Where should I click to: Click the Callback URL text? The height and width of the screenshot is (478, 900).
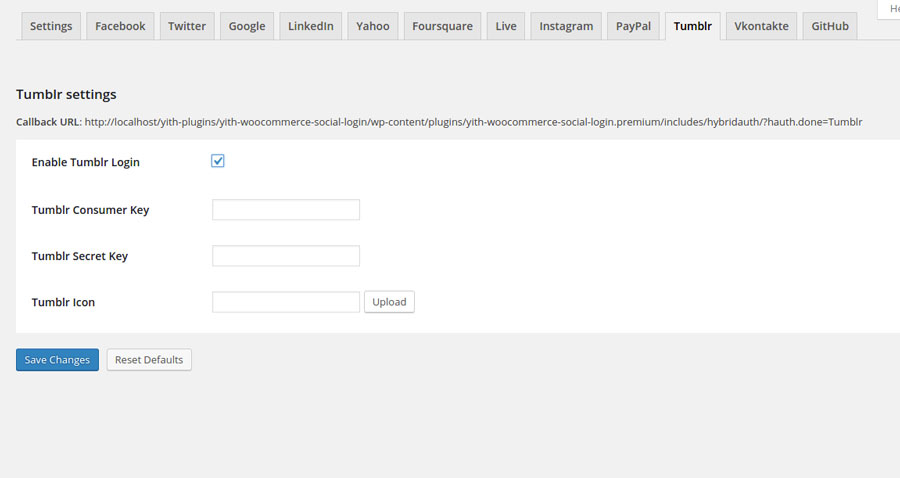pos(439,122)
